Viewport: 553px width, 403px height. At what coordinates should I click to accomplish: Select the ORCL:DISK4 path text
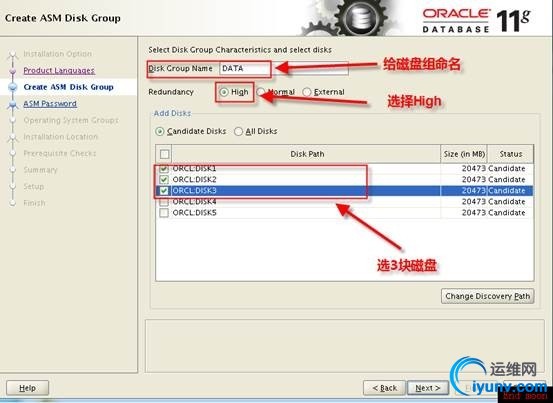194,202
